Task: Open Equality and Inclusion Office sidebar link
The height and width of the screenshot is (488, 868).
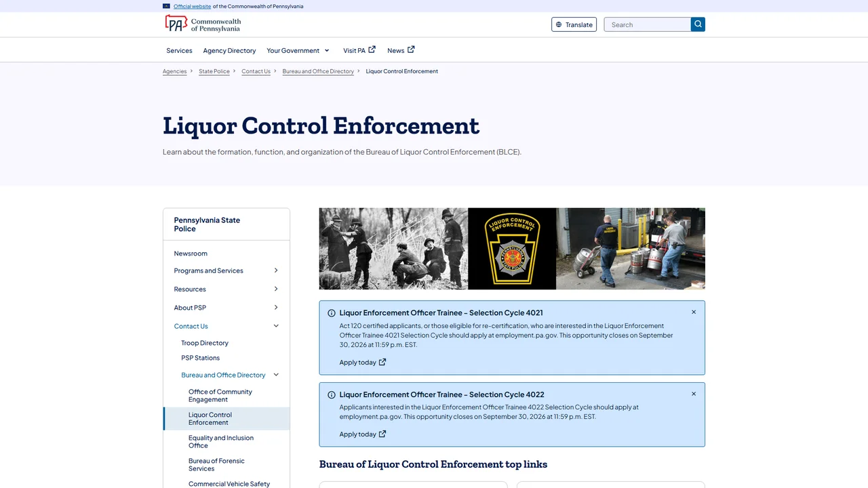Action: (x=221, y=442)
